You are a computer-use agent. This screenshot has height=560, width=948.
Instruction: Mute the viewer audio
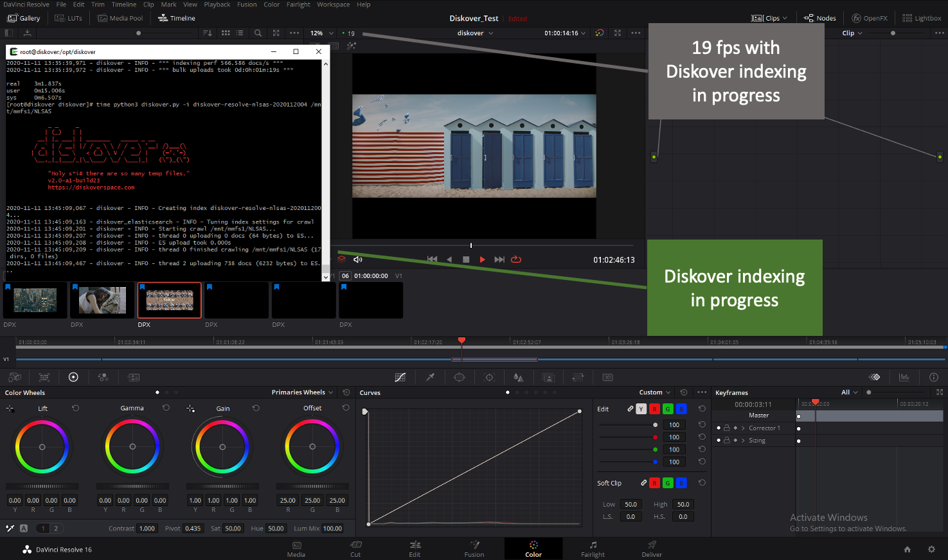[358, 259]
